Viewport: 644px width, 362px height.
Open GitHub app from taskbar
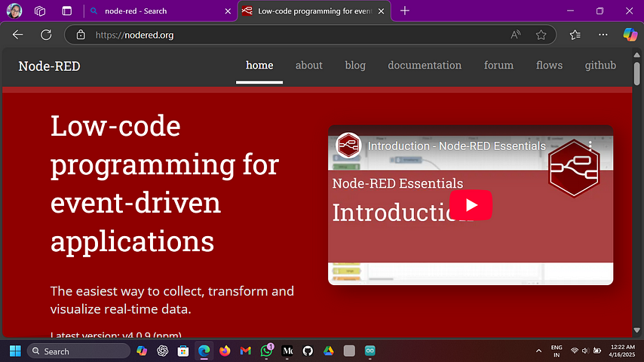click(x=308, y=351)
